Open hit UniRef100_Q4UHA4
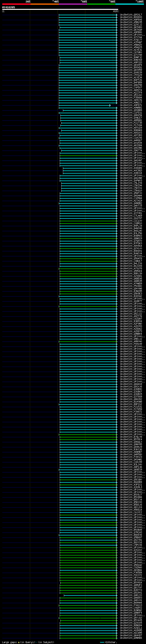 tap(131, 196)
